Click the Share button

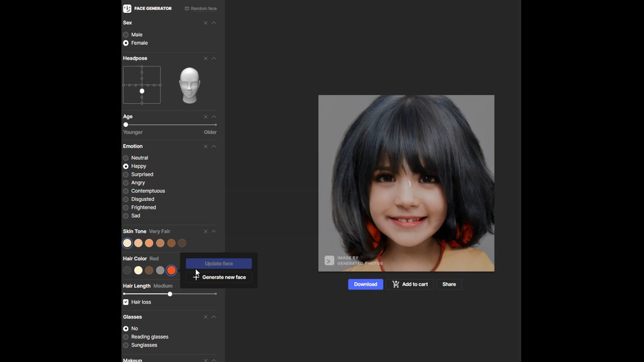tap(449, 284)
